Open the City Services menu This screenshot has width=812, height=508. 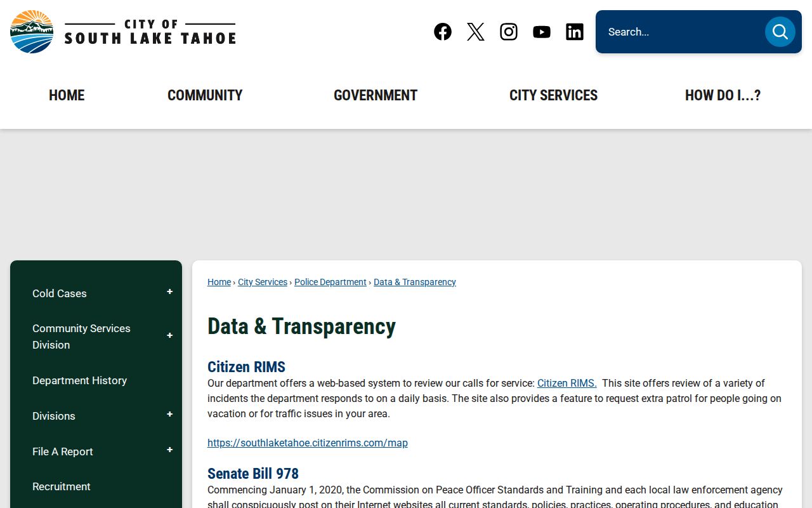(x=553, y=95)
